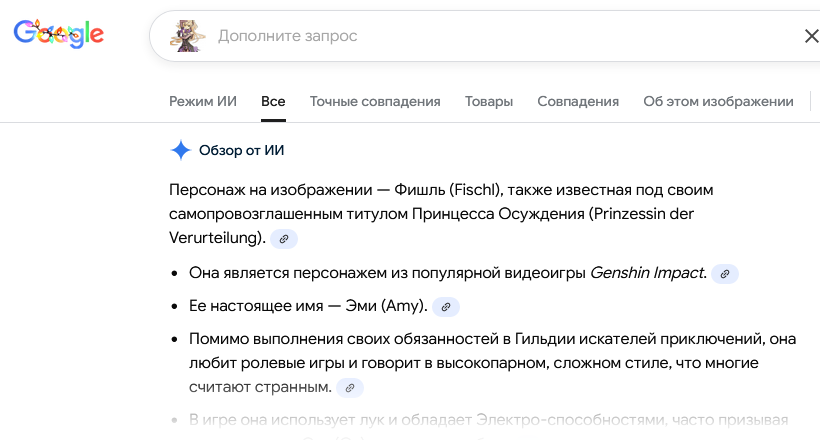Click the AI overview sparkle icon
The width and height of the screenshot is (820, 440).
(x=181, y=150)
